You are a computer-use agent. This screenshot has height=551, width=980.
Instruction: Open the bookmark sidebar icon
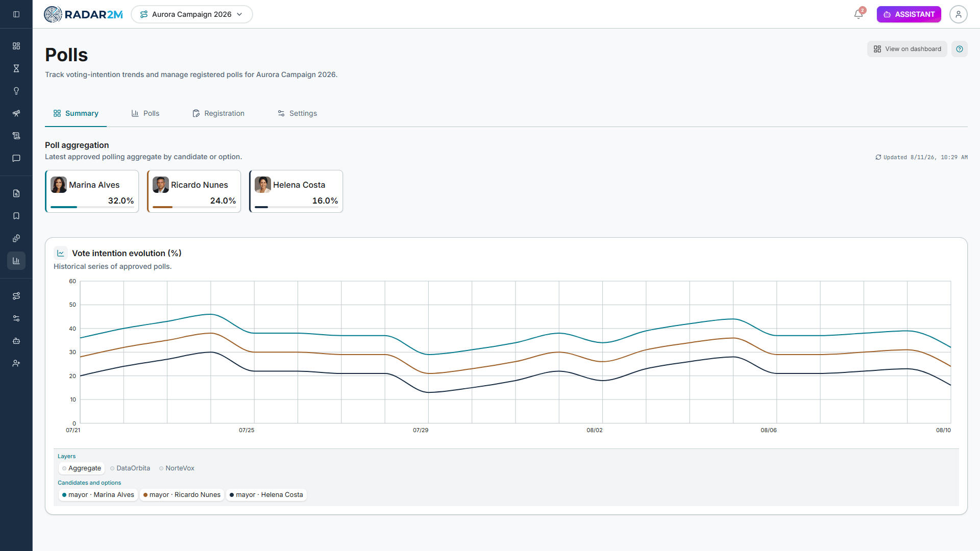(16, 216)
